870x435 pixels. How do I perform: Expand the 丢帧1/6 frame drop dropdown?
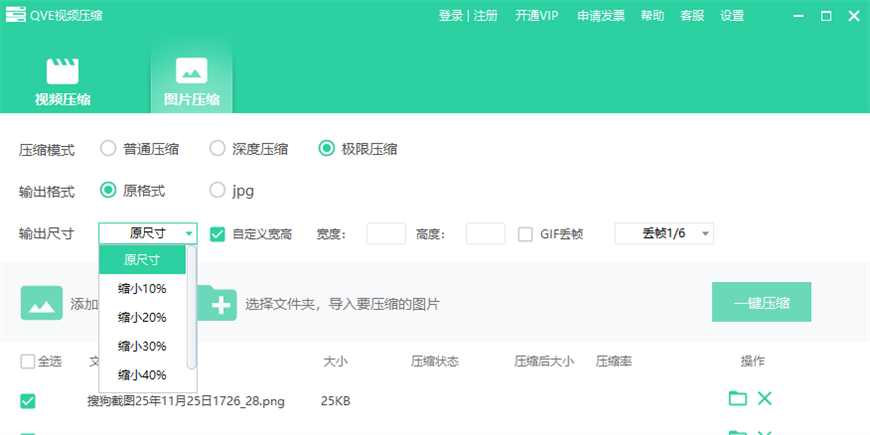click(664, 234)
